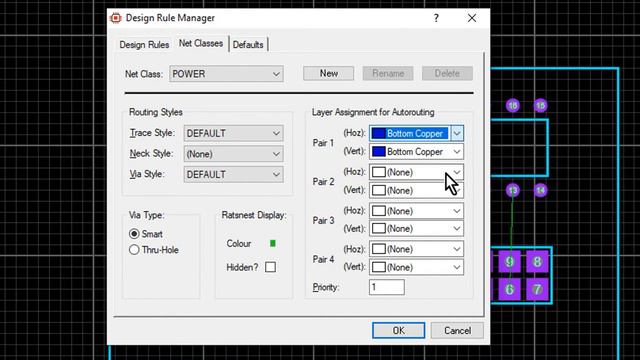Select the Smart via type radio
Screen dimensions: 640x360
(134, 234)
